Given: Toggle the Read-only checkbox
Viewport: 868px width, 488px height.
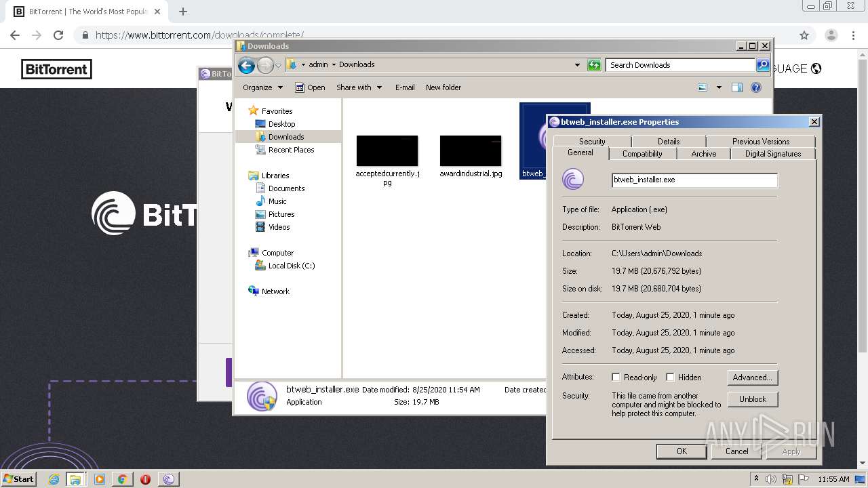Looking at the screenshot, I should [616, 378].
